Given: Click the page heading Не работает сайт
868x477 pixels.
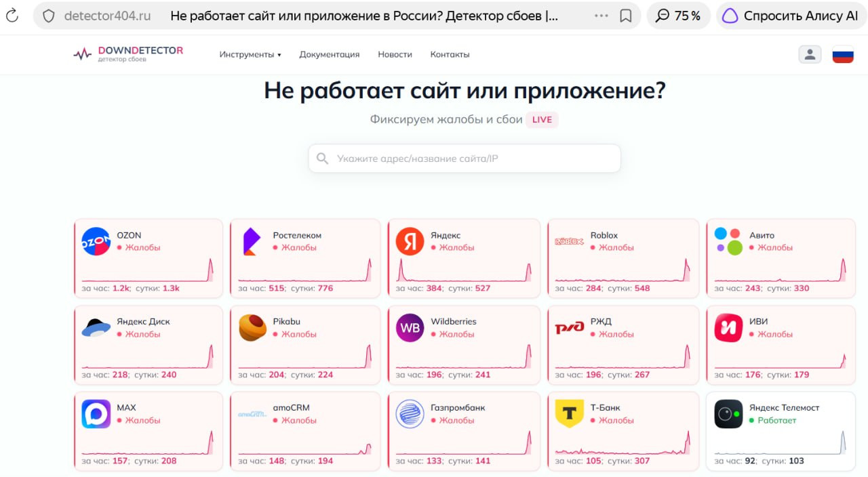Looking at the screenshot, I should pos(465,90).
